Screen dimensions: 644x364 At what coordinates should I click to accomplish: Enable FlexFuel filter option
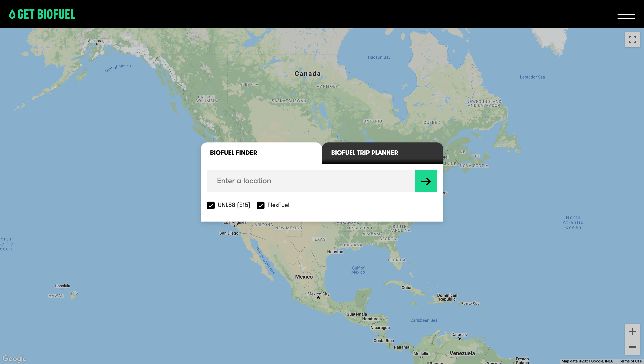[x=260, y=205]
